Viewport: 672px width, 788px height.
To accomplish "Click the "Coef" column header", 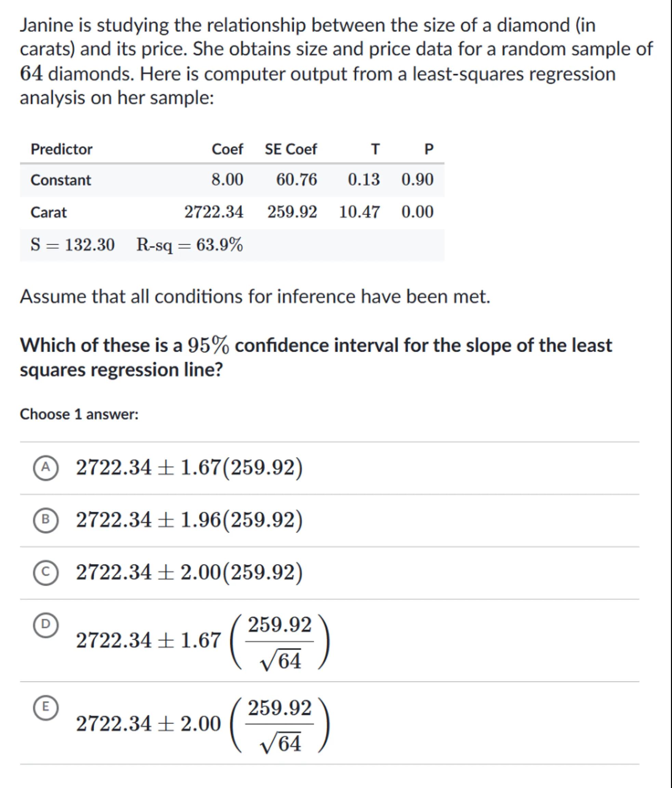I will (x=227, y=149).
